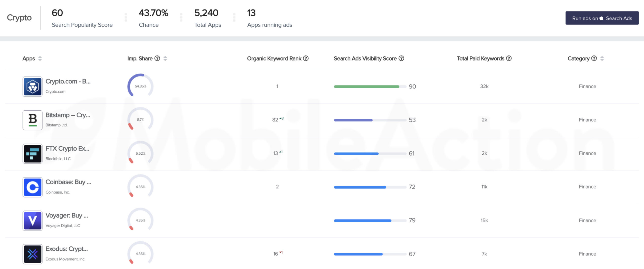This screenshot has height=269, width=644.
Task: Click Voyager visibility score bar 79
Action: point(370,221)
